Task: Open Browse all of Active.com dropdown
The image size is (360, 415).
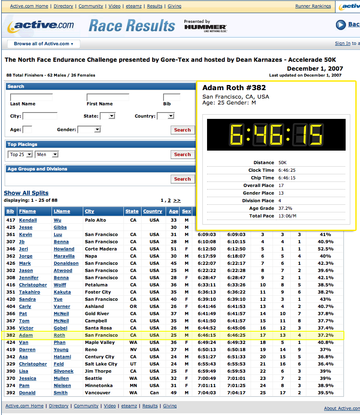Action: pos(43,44)
